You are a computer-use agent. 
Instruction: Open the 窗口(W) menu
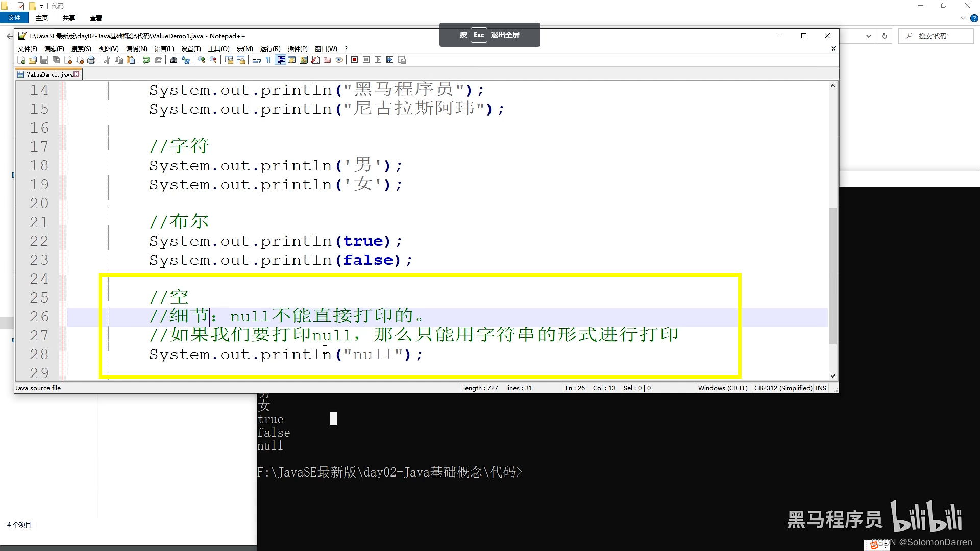point(326,49)
